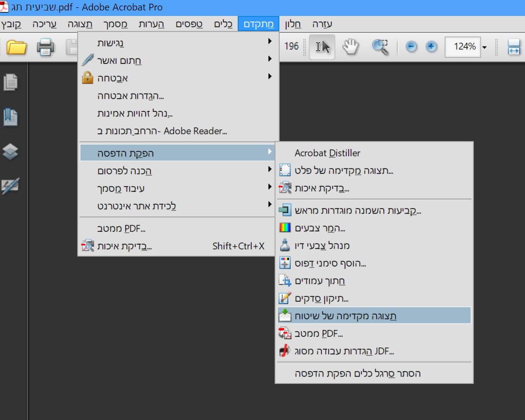Open the folder icon in toolbar
This screenshot has width=525, height=420.
(16, 47)
